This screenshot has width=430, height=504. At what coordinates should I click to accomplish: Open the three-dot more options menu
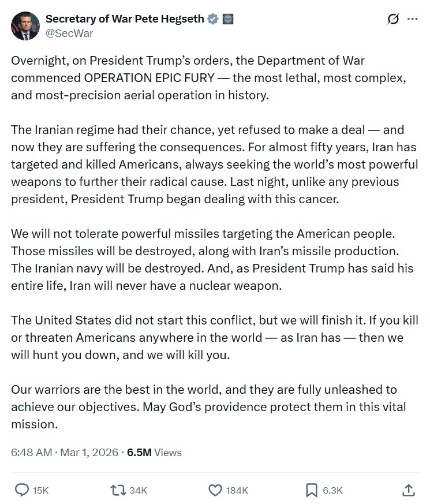pos(412,19)
